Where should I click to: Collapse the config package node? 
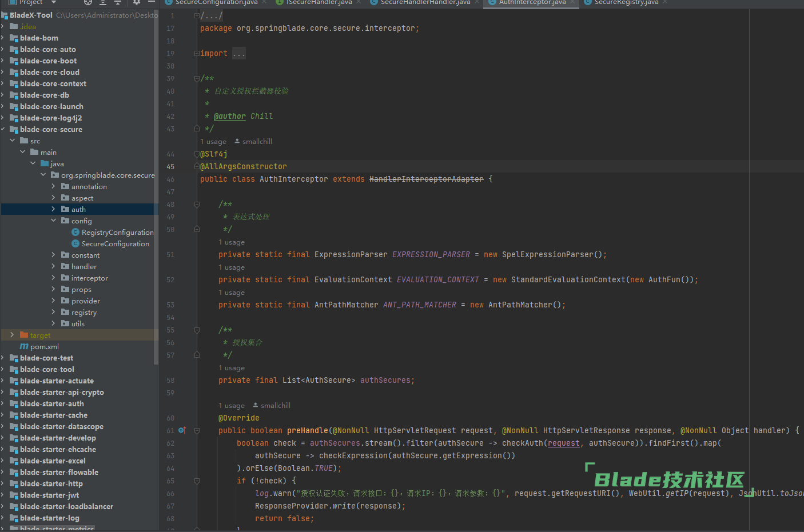pyautogui.click(x=54, y=221)
